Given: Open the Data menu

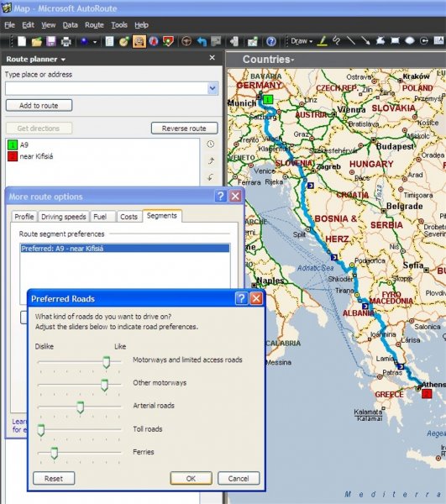Looking at the screenshot, I should 70,25.
